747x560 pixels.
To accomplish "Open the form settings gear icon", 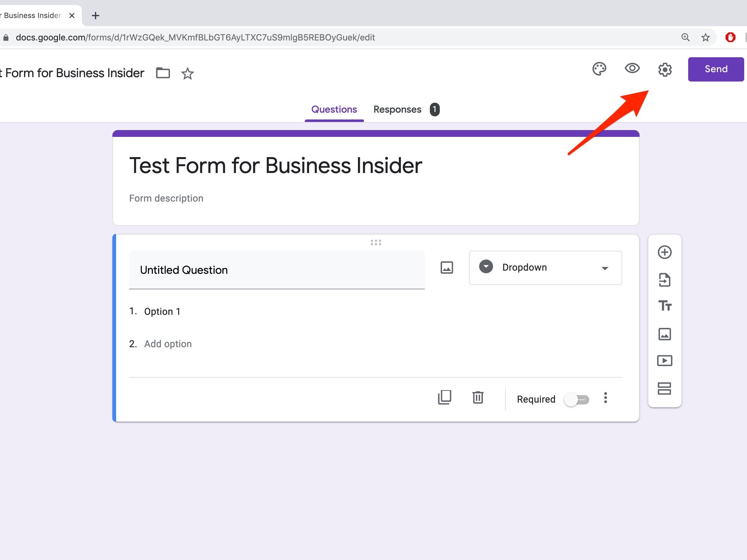I will [664, 69].
